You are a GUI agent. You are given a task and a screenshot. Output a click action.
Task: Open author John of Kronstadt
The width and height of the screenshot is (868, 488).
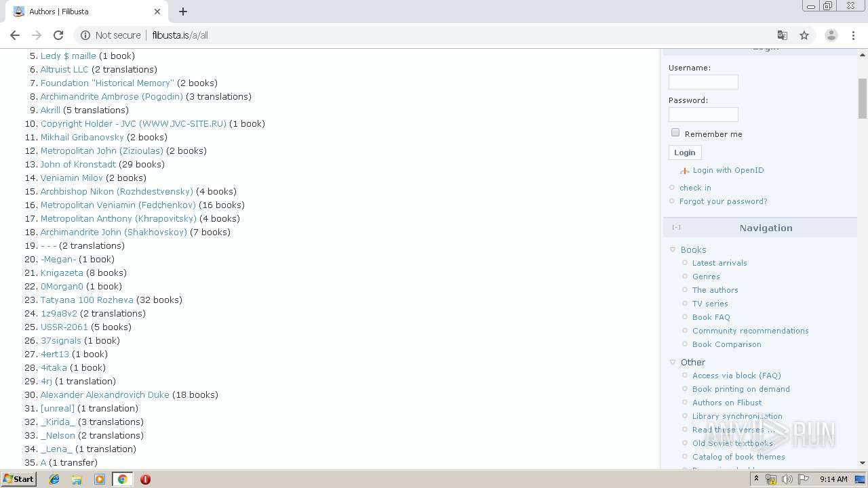pos(78,164)
